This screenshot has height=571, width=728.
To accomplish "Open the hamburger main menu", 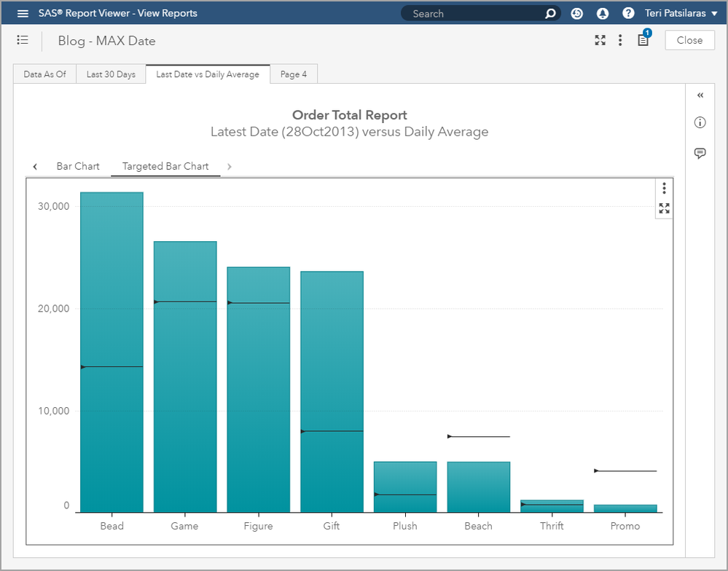I will (x=23, y=13).
